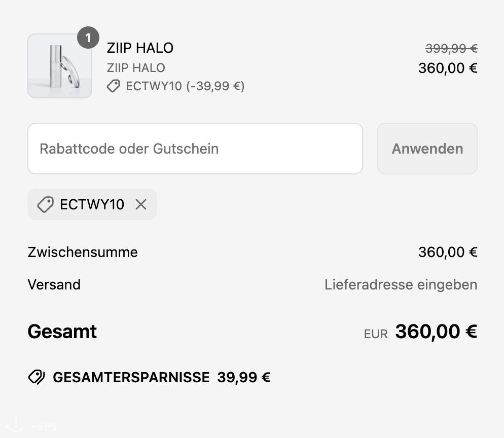
Task: Click the ZIIP HALO variant subtitle
Action: [136, 68]
